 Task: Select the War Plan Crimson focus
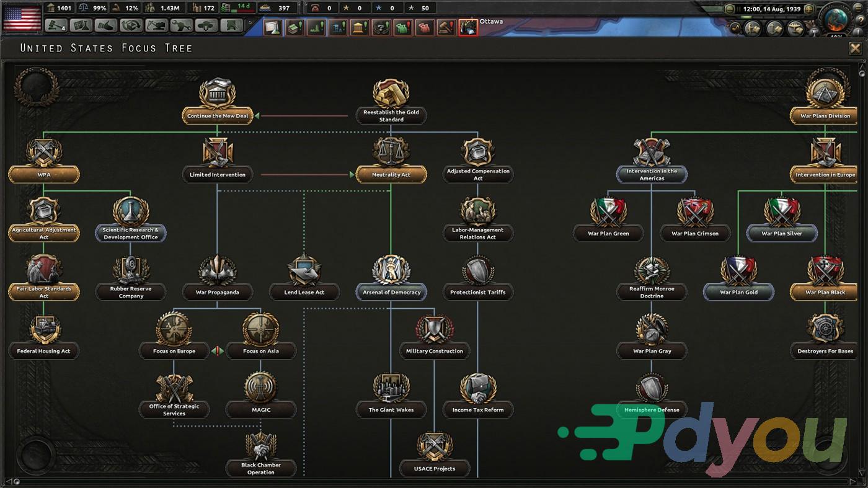coord(694,219)
